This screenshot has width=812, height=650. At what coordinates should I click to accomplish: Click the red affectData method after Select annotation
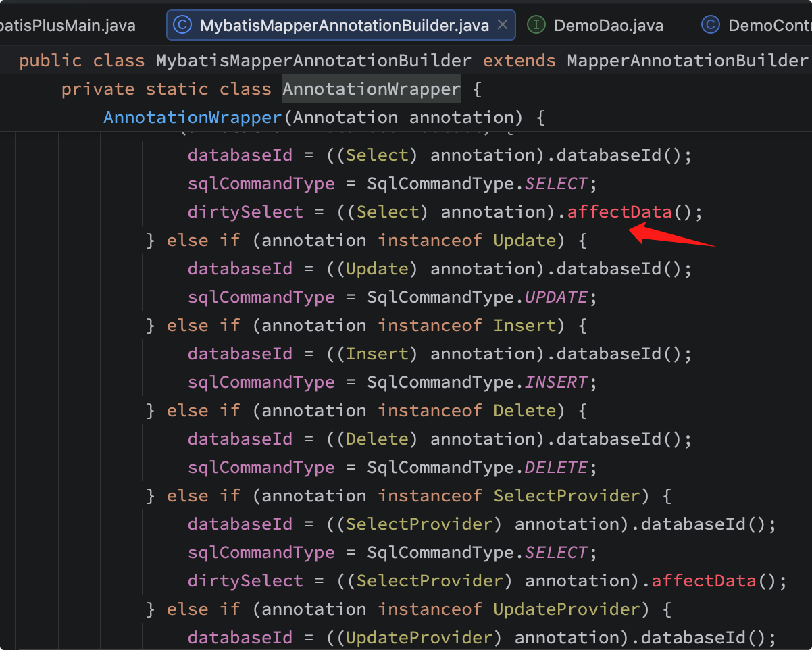pyautogui.click(x=619, y=212)
